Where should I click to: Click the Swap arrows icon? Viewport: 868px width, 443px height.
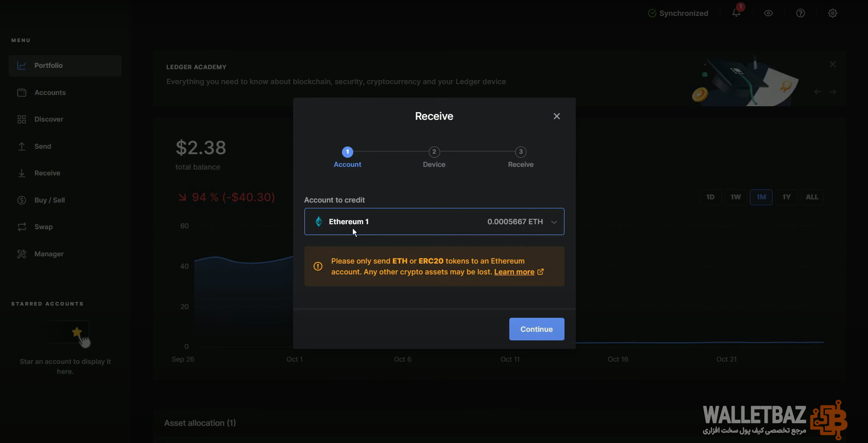pyautogui.click(x=22, y=227)
